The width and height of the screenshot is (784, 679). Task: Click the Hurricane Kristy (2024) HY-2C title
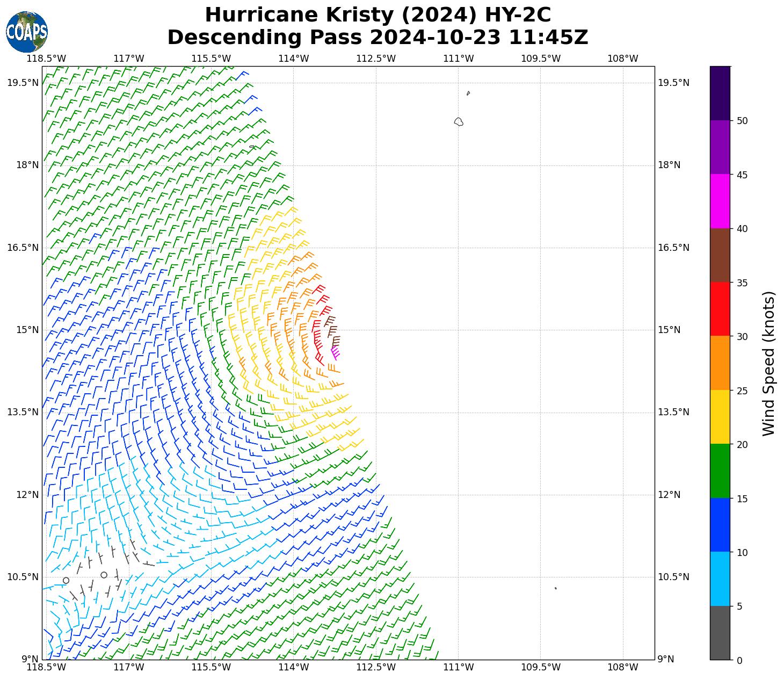click(x=378, y=15)
